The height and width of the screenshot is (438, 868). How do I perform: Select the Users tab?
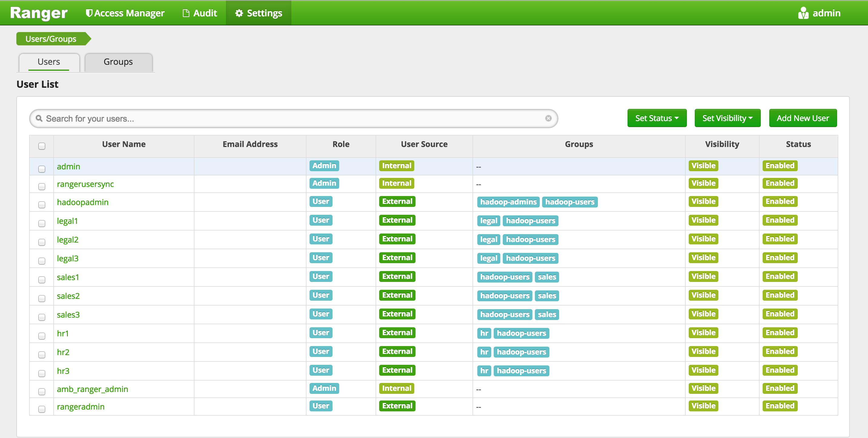(49, 62)
